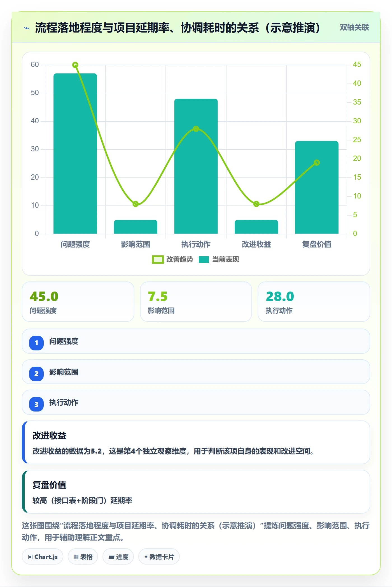
Task: Click the line point on 执行动作 bar
Action: pyautogui.click(x=196, y=129)
